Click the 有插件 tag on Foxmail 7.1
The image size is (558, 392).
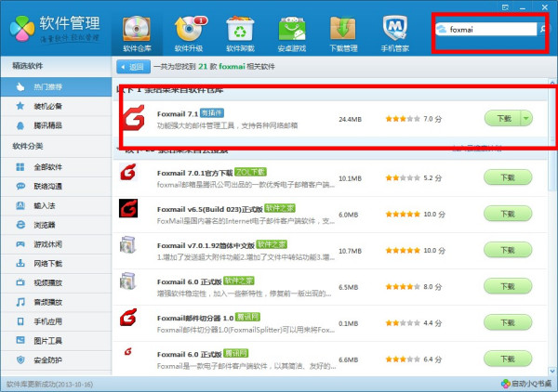click(x=212, y=113)
